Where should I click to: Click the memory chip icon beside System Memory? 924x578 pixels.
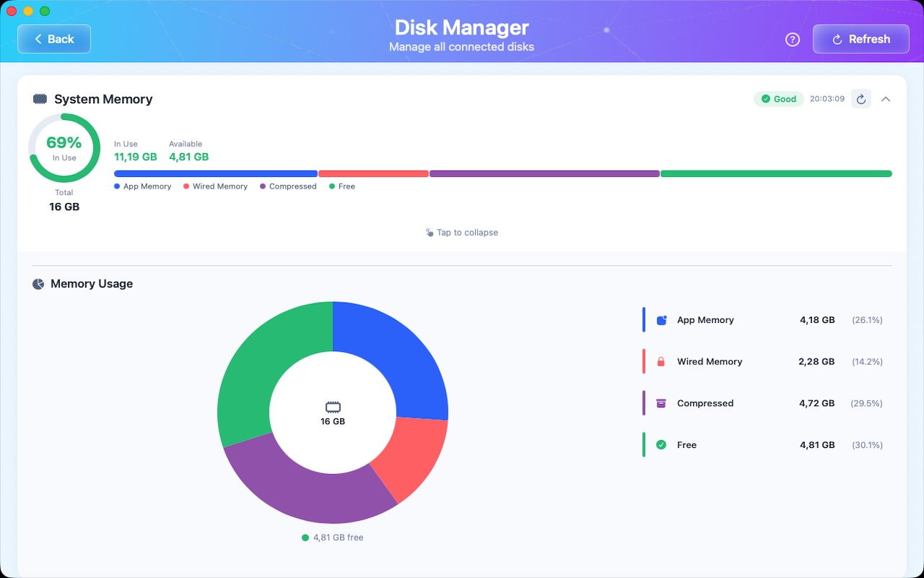[40, 99]
